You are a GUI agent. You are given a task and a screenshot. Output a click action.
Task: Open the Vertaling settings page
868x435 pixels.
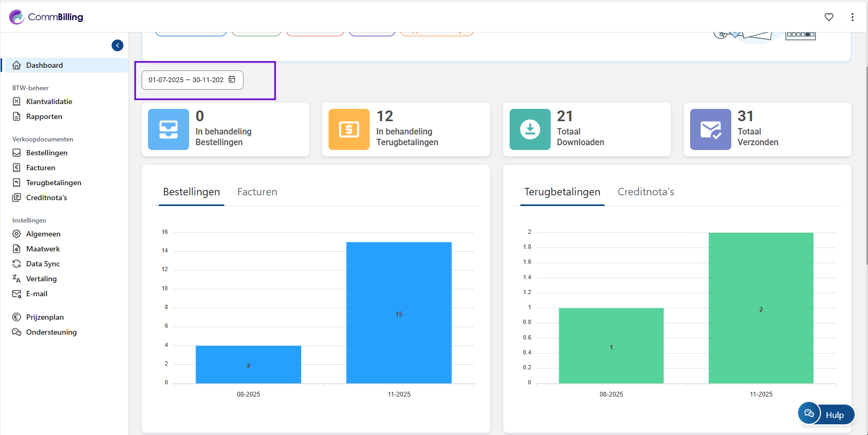pos(41,279)
